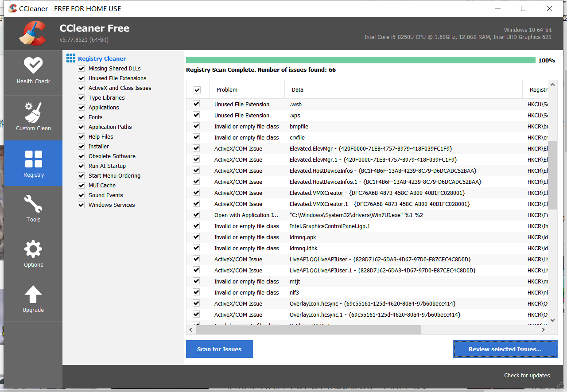This screenshot has width=567, height=392.
Task: Uncheck the Win7UI.exe Open with Application row
Action: [x=196, y=215]
